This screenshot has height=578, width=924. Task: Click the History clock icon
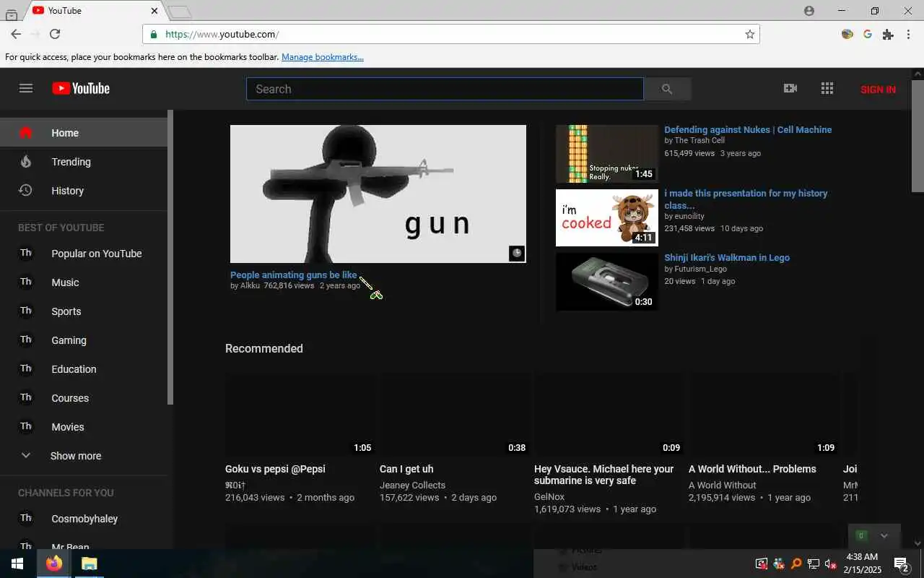26,190
